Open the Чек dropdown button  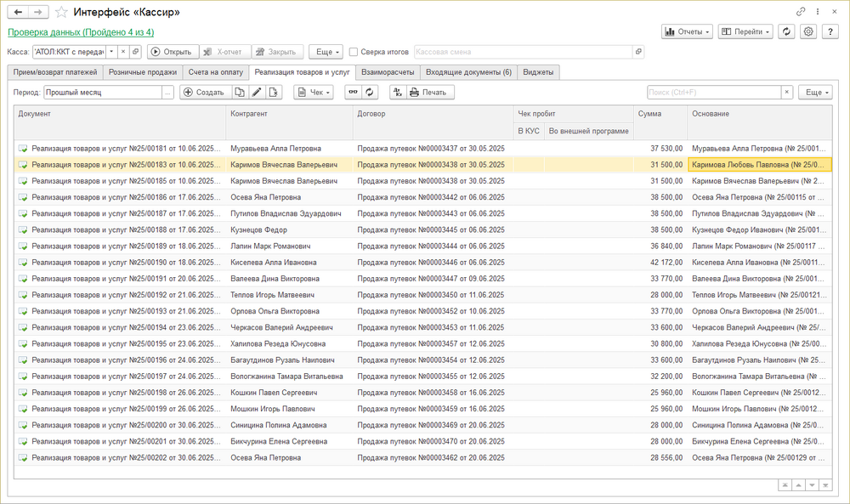[x=313, y=92]
